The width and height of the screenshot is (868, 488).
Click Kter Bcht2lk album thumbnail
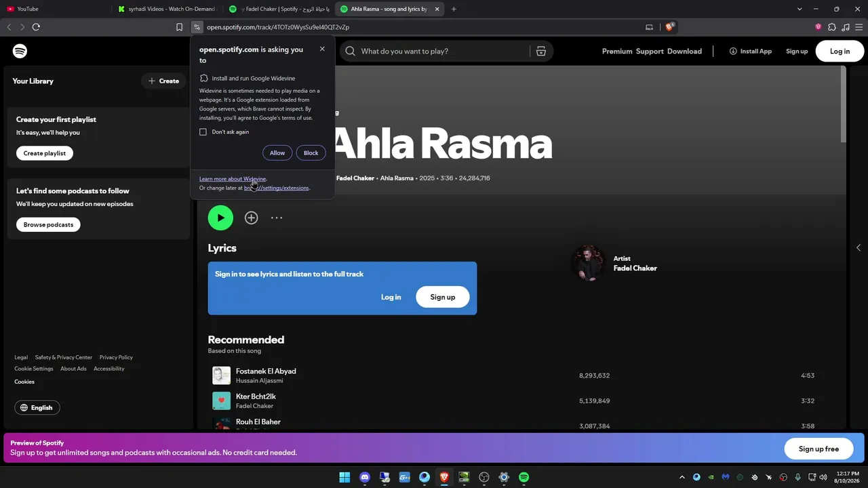pyautogui.click(x=222, y=401)
